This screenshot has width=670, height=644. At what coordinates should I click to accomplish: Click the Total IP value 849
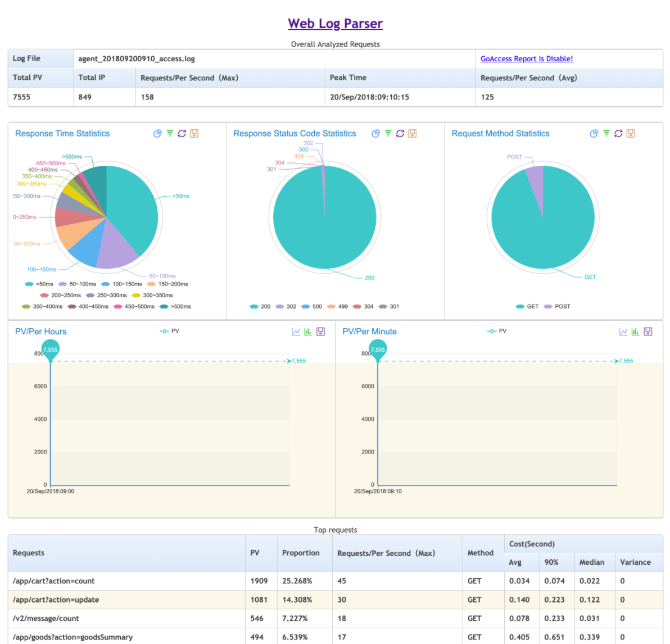pyautogui.click(x=85, y=97)
